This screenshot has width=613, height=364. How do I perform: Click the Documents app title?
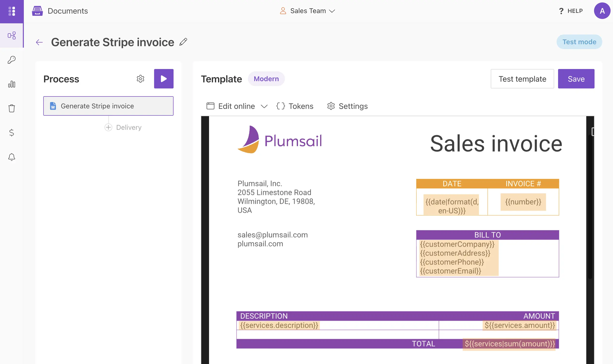68,11
